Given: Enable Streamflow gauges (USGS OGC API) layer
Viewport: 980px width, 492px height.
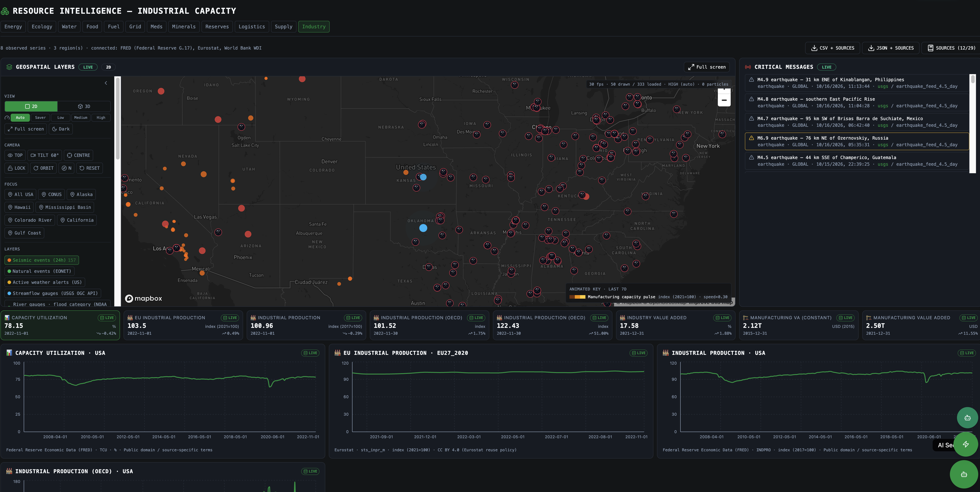Looking at the screenshot, I should point(52,293).
